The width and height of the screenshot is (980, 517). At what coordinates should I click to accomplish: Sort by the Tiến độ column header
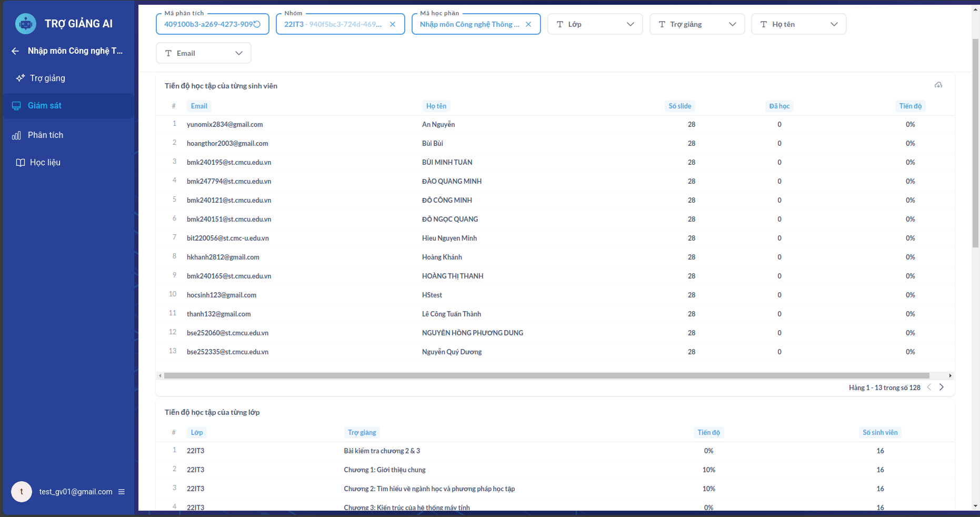point(910,106)
